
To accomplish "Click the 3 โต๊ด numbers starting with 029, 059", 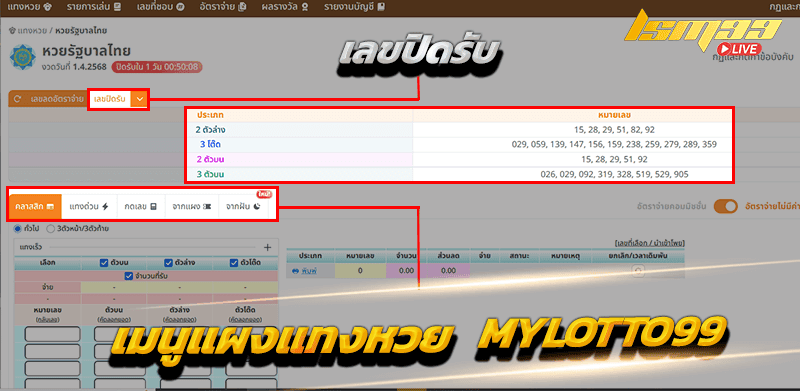I will (x=614, y=144).
